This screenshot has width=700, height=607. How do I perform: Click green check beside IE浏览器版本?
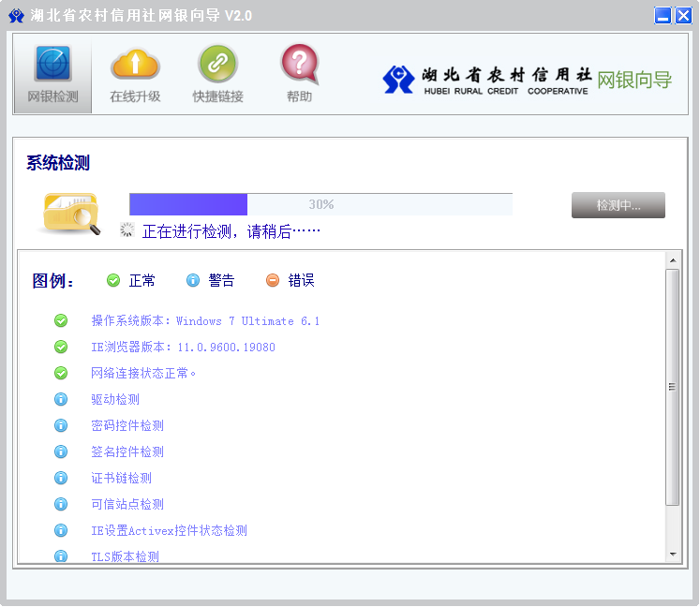point(61,347)
